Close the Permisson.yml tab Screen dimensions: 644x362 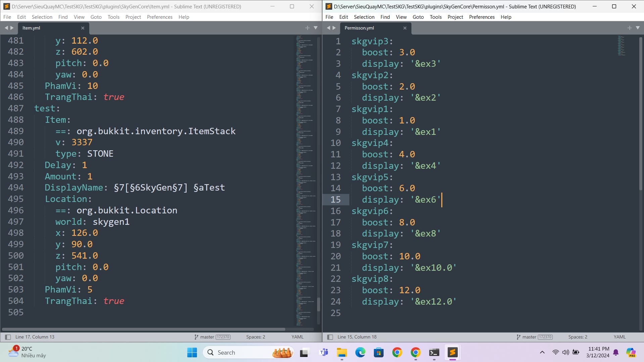[405, 28]
